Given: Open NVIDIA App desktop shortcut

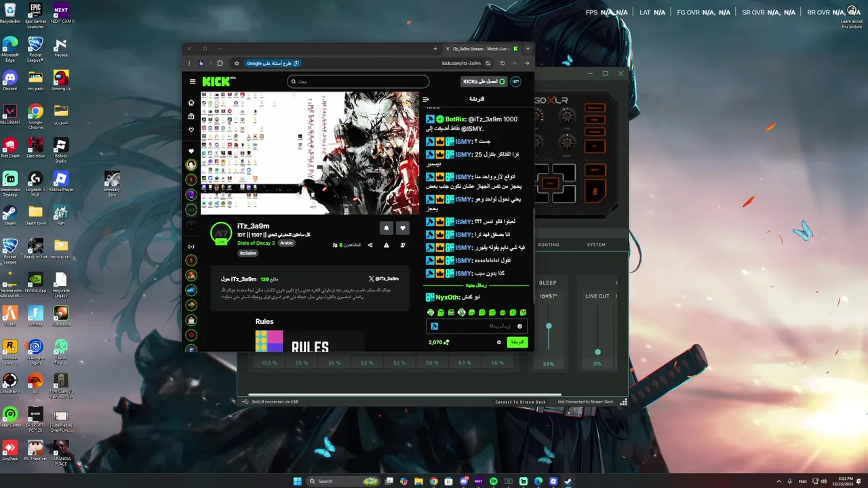Looking at the screenshot, I should pyautogui.click(x=35, y=282).
